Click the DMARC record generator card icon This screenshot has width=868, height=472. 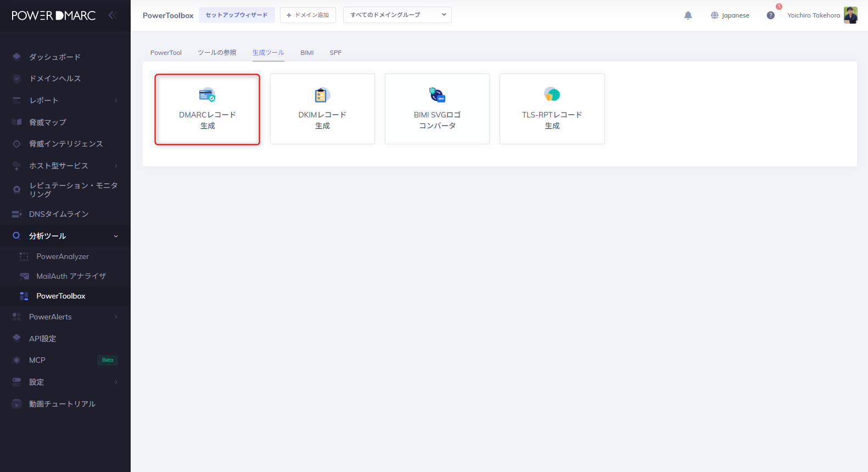pos(207,94)
